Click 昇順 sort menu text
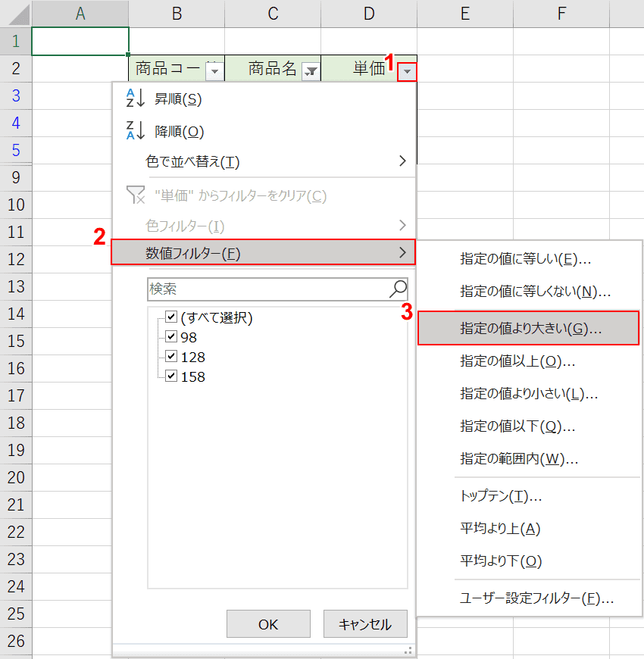 [x=178, y=99]
